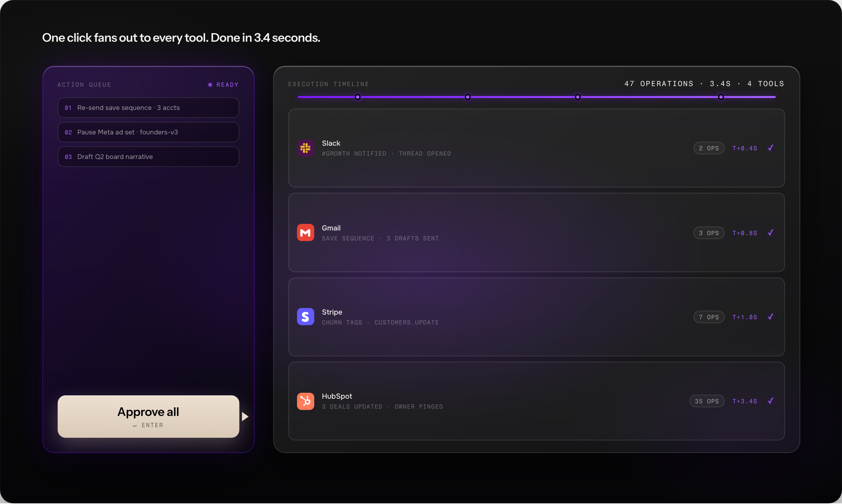Image resolution: width=842 pixels, height=504 pixels.
Task: Click the 35 OPS badge for HubSpot
Action: [707, 401]
